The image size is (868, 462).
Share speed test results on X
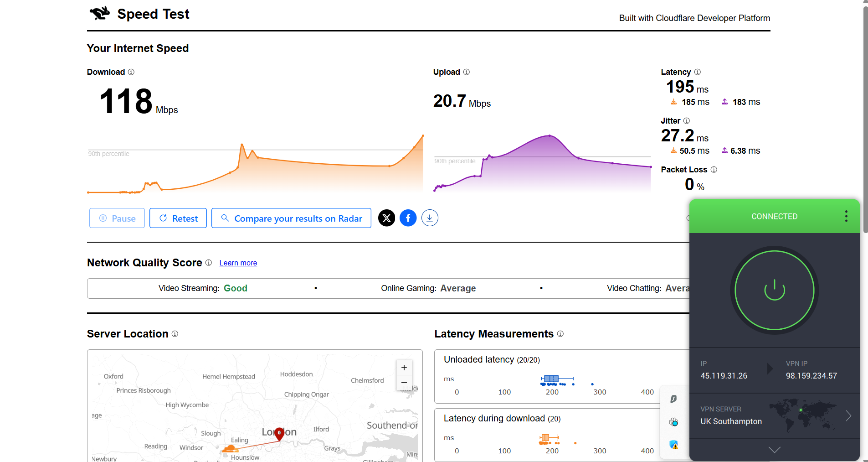[386, 218]
